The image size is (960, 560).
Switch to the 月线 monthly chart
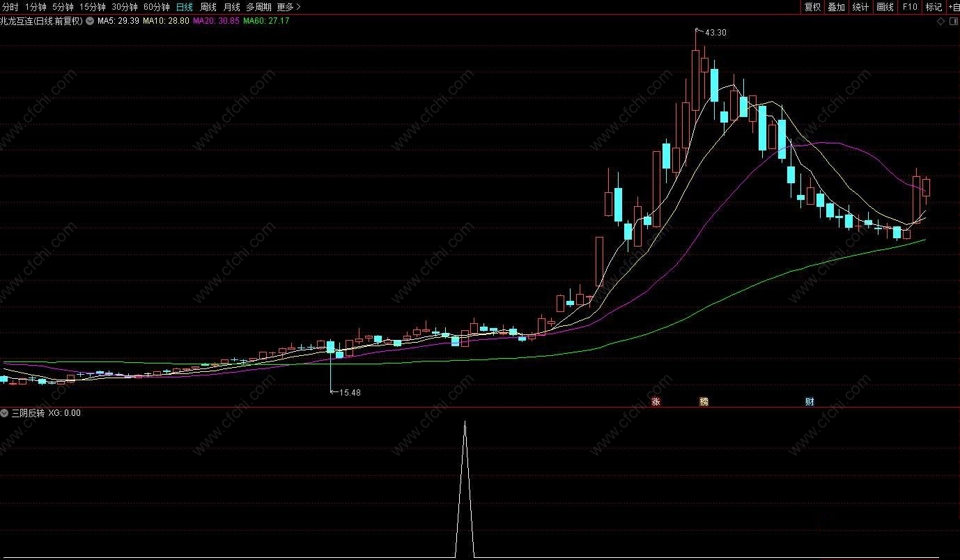click(x=231, y=7)
